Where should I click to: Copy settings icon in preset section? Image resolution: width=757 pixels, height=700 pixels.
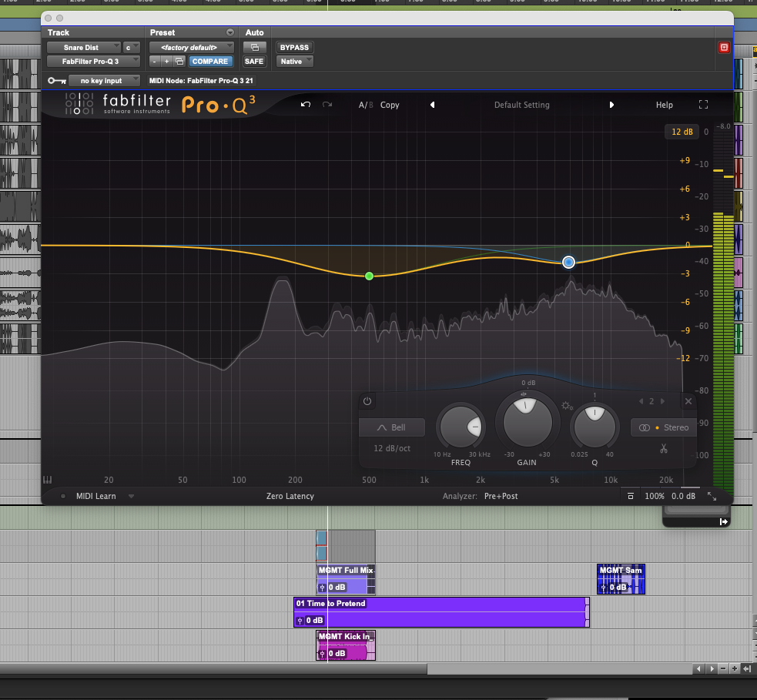[179, 62]
